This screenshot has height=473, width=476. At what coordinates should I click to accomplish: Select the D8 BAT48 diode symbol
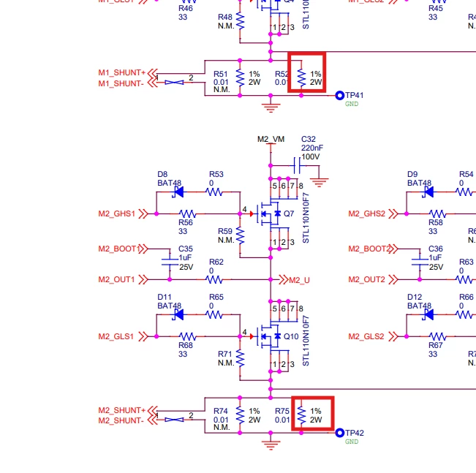pos(179,192)
